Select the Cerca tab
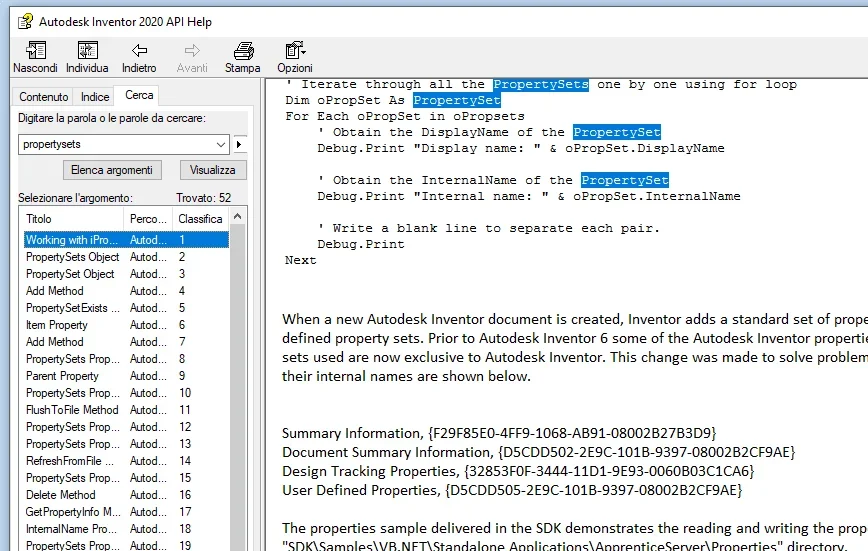Screen dimensions: 868x551 point(138,95)
